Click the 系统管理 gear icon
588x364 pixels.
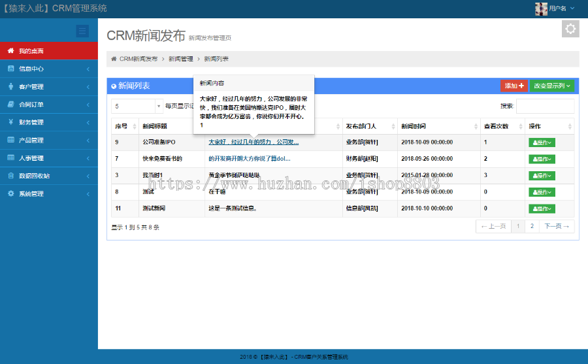coord(10,194)
